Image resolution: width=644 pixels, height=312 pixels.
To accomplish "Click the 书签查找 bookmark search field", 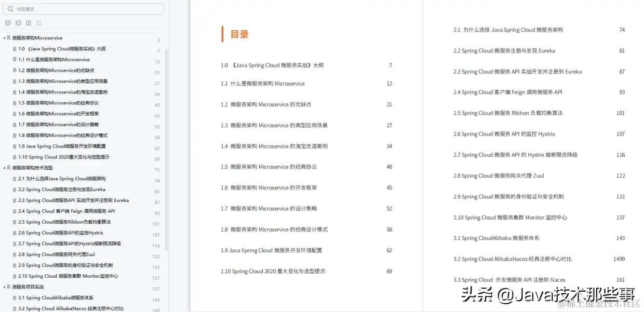I will pos(83,9).
